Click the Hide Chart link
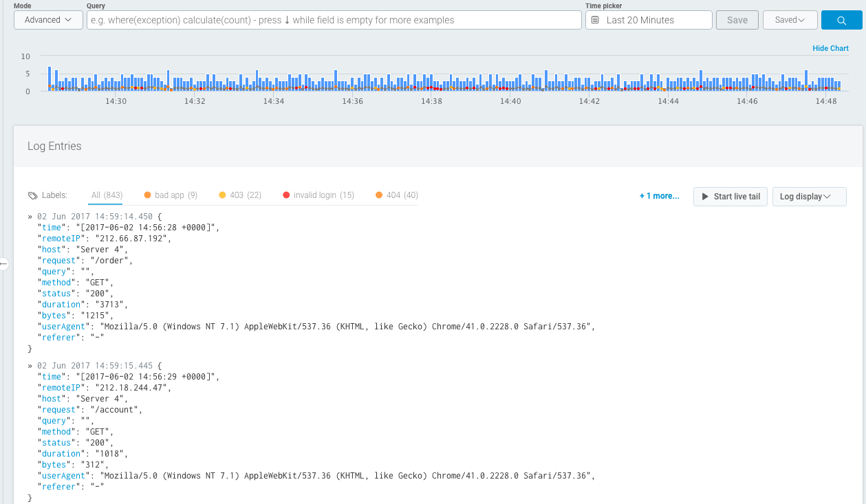Screen dimensions: 866x504 (830, 48)
